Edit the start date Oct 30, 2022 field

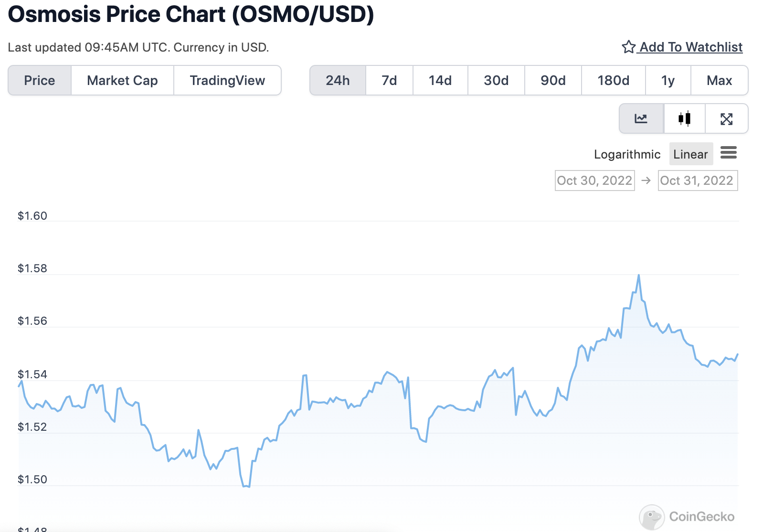click(594, 181)
